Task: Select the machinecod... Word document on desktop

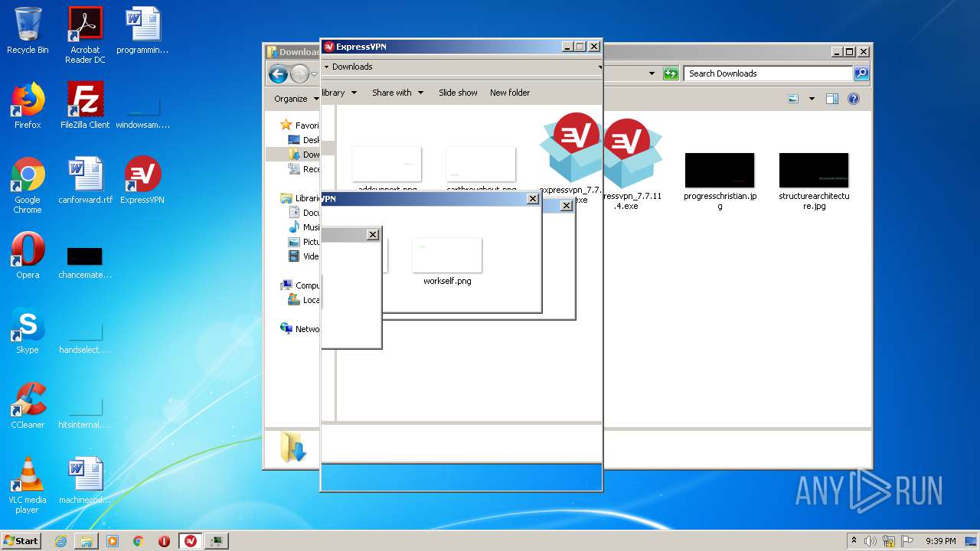Action: click(x=85, y=481)
